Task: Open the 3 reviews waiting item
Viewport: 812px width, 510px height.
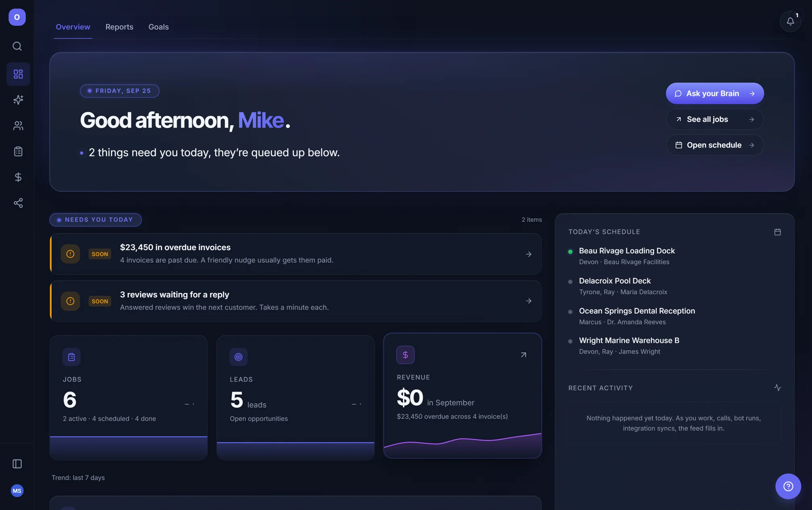Action: pyautogui.click(x=296, y=301)
